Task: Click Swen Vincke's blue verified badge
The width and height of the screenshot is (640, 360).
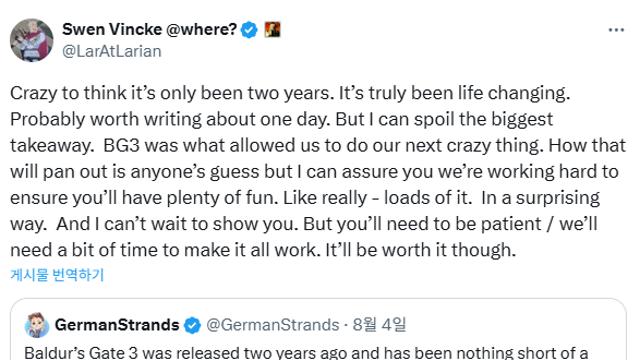Action: 249,30
